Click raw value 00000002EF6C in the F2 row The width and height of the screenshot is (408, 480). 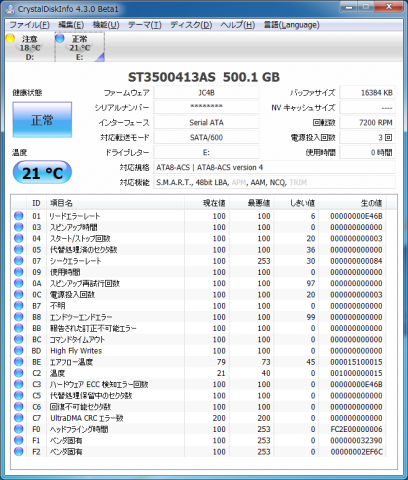coord(356,452)
